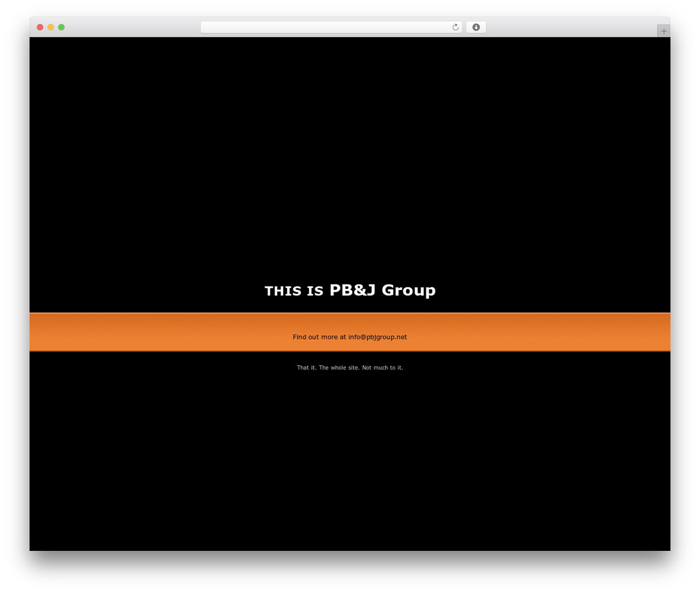The height and width of the screenshot is (593, 700).
Task: Add a new browser tab
Action: (x=663, y=31)
